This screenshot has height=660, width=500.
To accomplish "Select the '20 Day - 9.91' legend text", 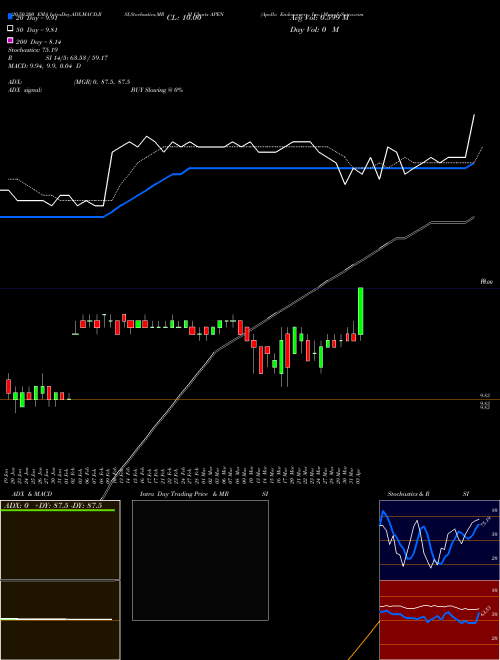I will click(36, 18).
